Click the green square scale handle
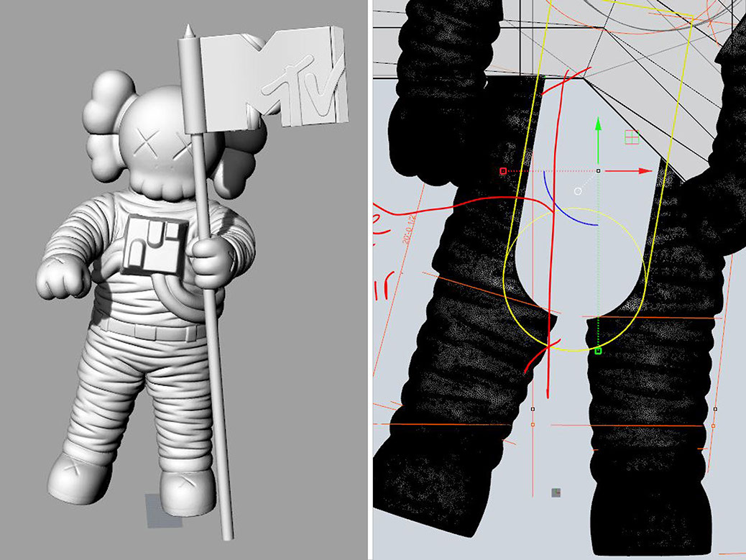This screenshot has width=746, height=560. 598,351
